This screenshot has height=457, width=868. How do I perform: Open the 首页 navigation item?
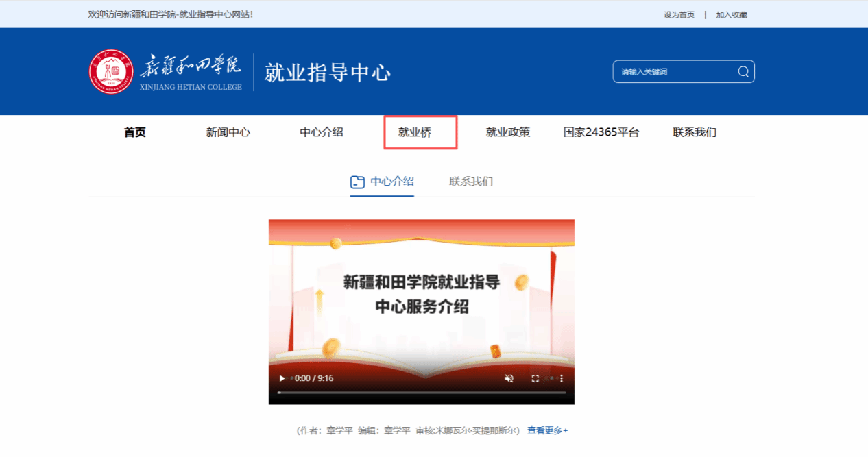coord(135,133)
